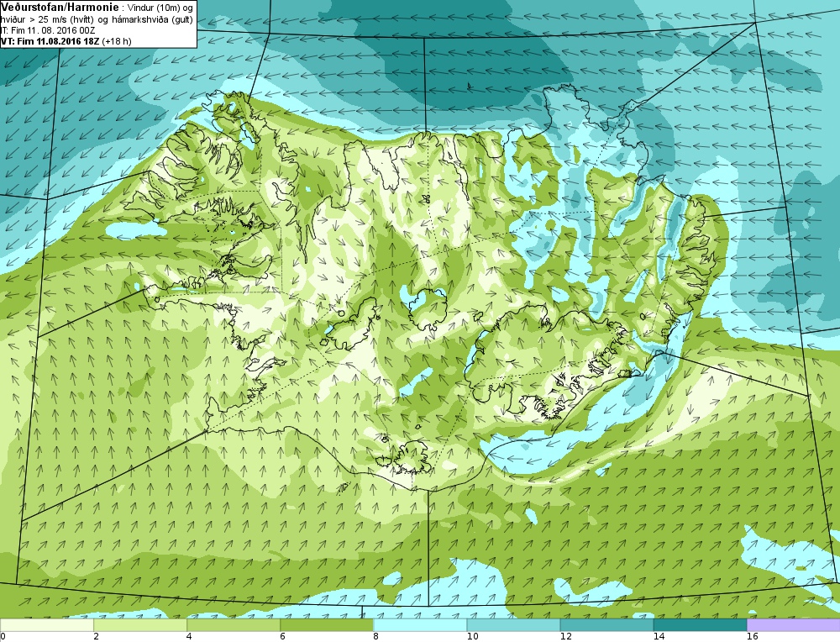The width and height of the screenshot is (840, 642).
Task: Click the legend label '16'
Action: pos(752,637)
